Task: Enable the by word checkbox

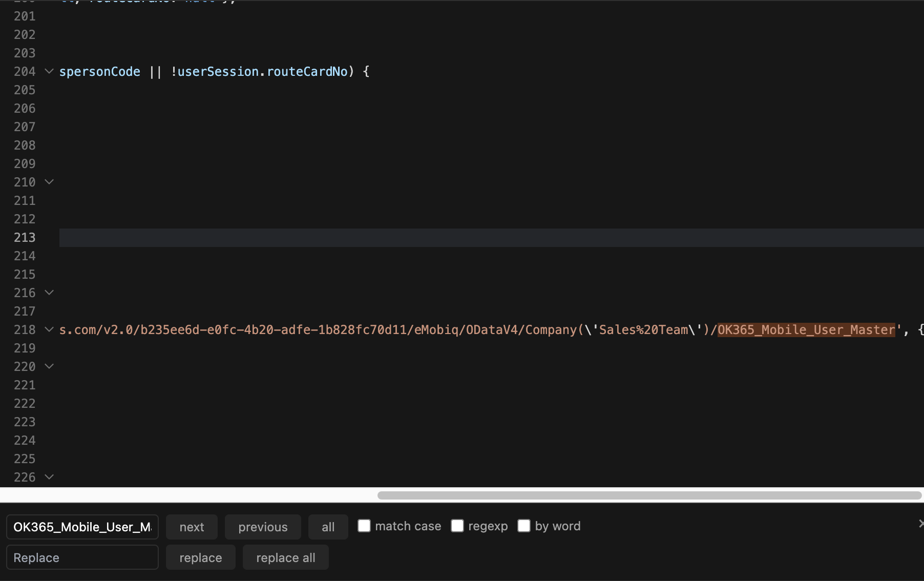Action: (x=523, y=526)
